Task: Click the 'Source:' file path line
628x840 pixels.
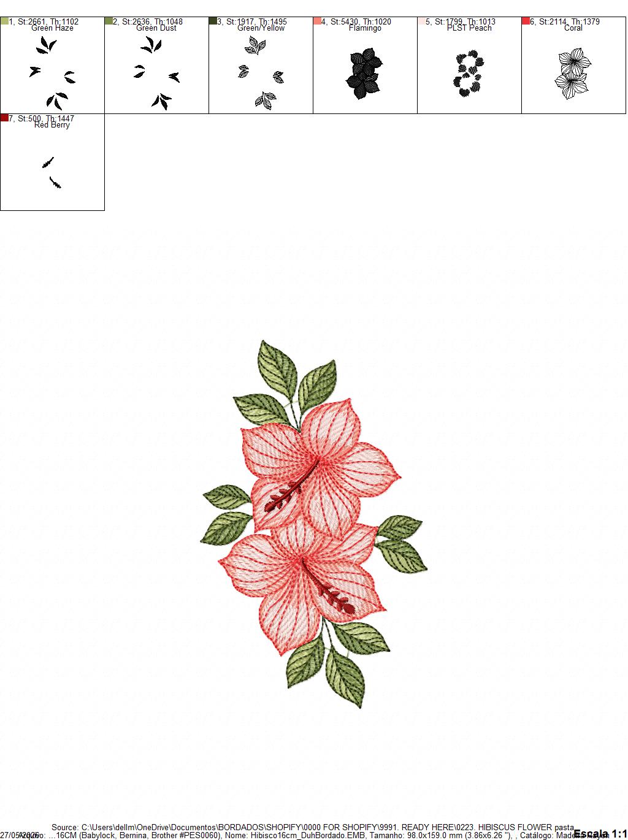Action: [313, 828]
